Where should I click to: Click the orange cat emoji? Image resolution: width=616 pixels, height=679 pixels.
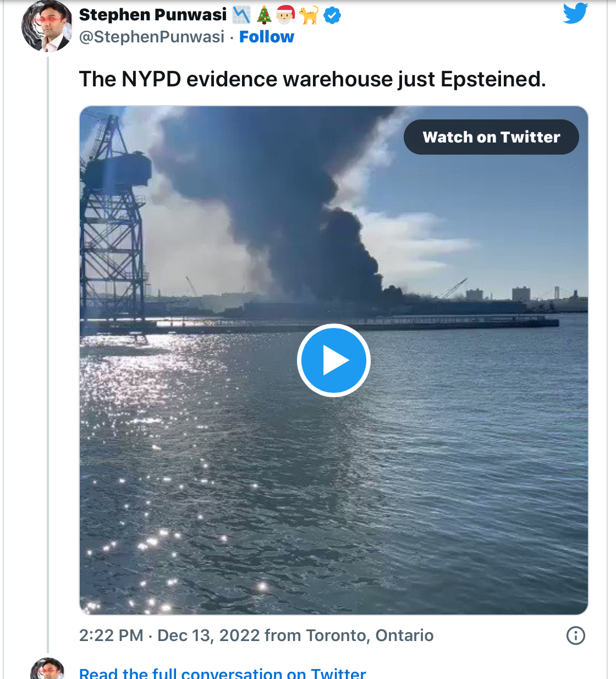(309, 15)
